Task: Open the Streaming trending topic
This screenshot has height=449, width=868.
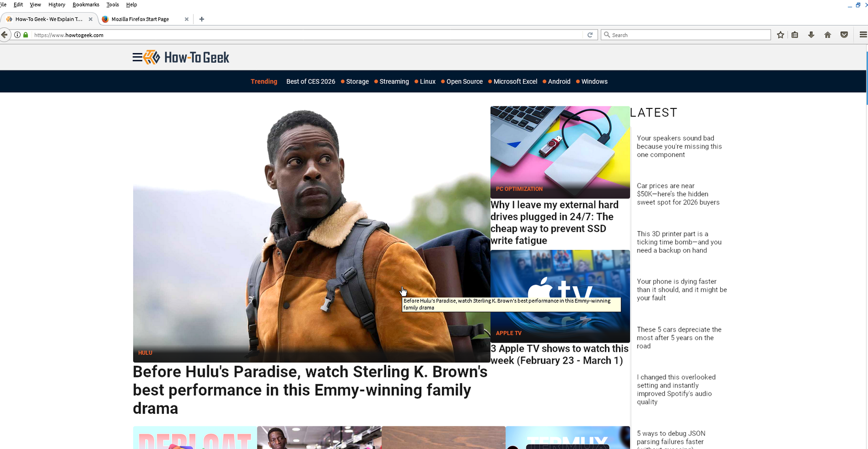Action: coord(394,82)
